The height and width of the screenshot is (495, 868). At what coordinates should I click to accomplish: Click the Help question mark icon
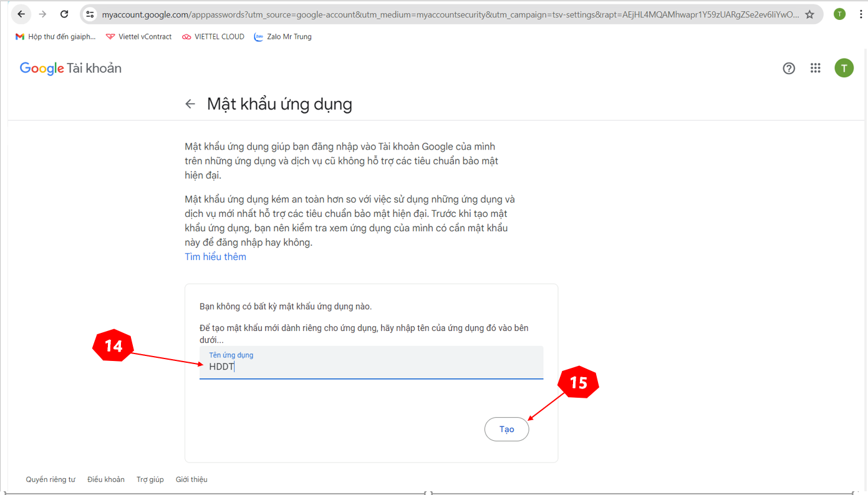click(x=789, y=68)
